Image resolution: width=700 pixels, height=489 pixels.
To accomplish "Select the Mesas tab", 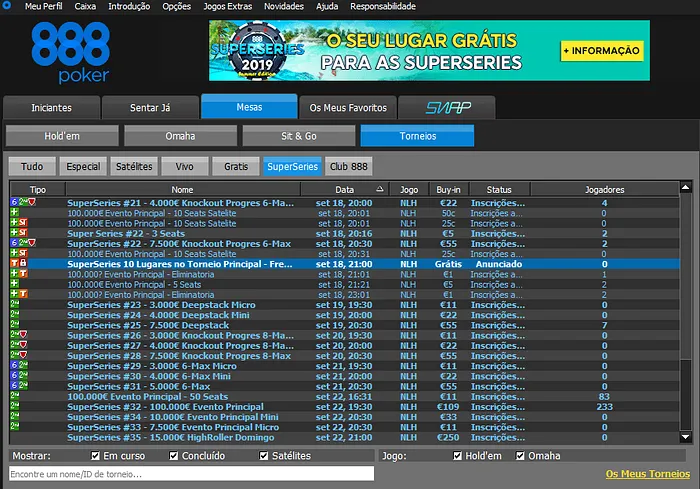I will (x=249, y=107).
